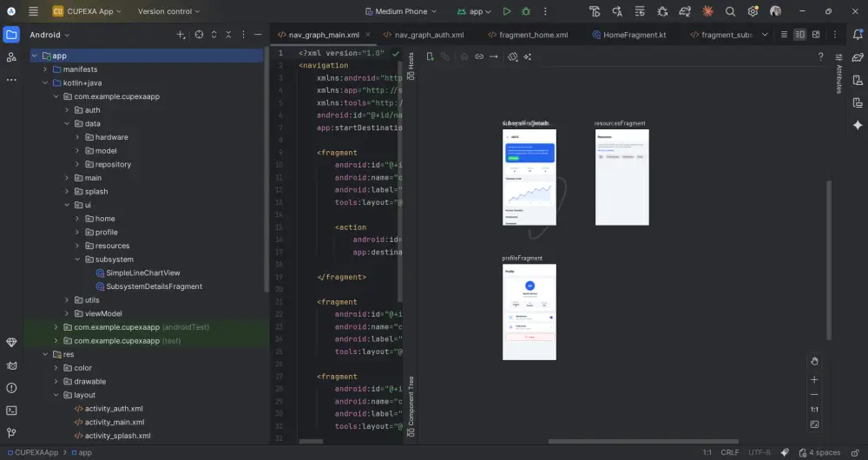Select opened file locate target icon
This screenshot has height=460, width=868.
(x=200, y=35)
